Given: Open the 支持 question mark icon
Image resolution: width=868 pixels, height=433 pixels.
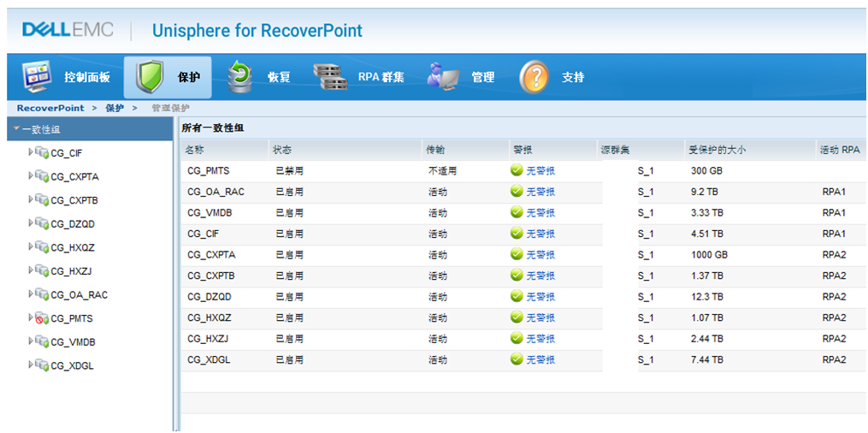Looking at the screenshot, I should (534, 77).
